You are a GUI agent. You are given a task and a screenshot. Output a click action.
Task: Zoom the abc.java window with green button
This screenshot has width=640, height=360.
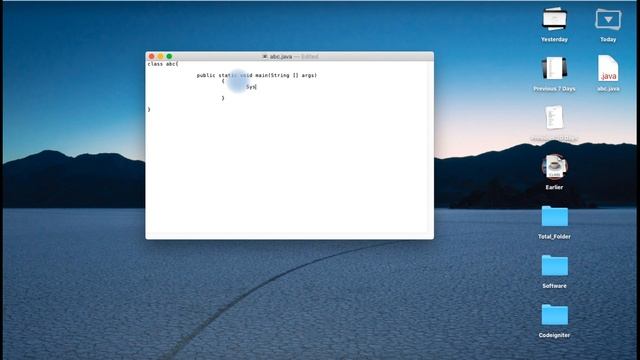169,56
